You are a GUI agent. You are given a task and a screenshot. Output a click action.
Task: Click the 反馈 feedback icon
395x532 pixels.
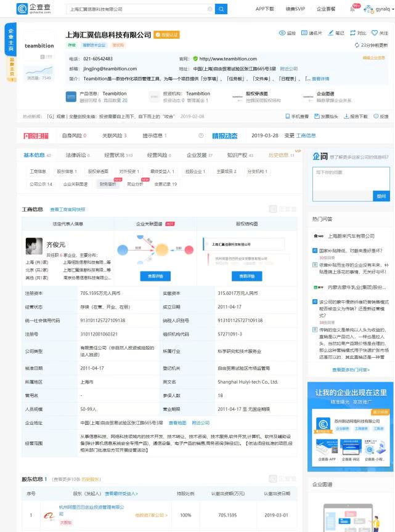376,116
